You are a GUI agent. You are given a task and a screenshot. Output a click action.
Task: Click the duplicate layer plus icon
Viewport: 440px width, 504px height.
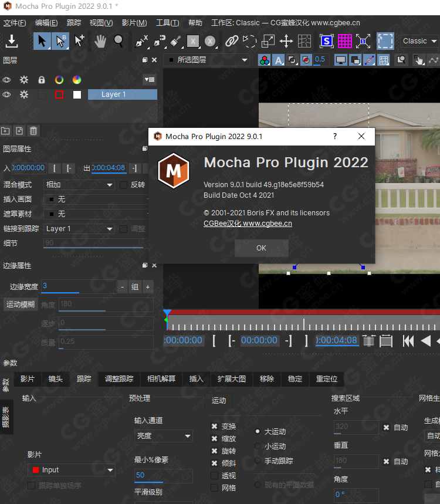click(19, 131)
